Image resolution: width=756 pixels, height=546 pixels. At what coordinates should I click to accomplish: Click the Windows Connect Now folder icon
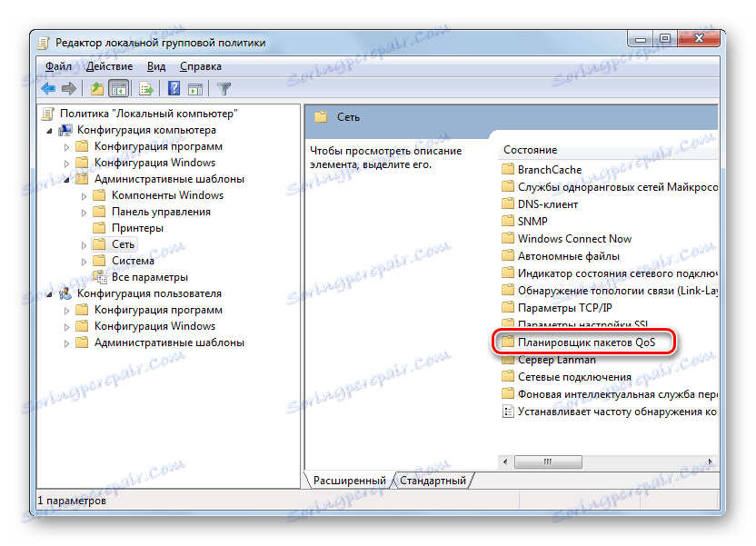click(x=508, y=239)
